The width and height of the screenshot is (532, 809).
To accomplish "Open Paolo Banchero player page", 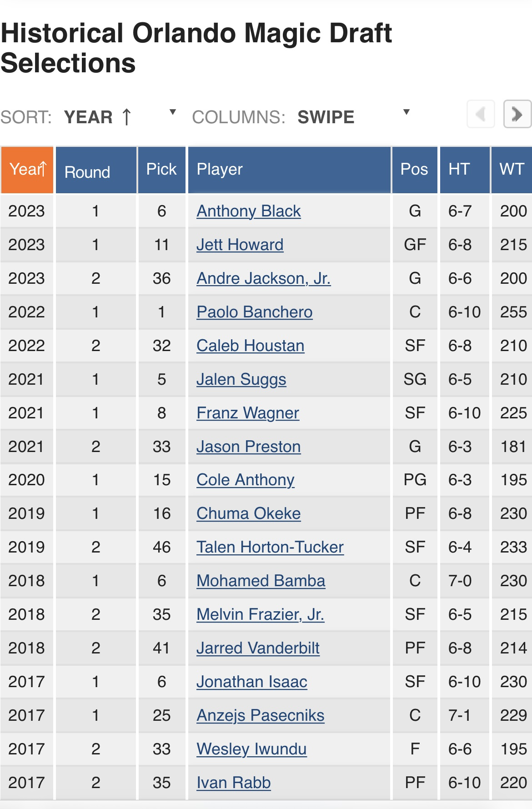I will 255,312.
